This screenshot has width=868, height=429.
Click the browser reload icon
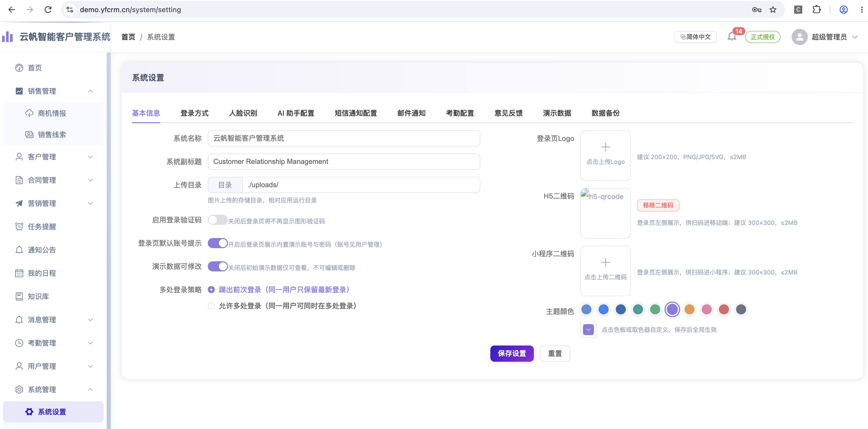pyautogui.click(x=48, y=9)
